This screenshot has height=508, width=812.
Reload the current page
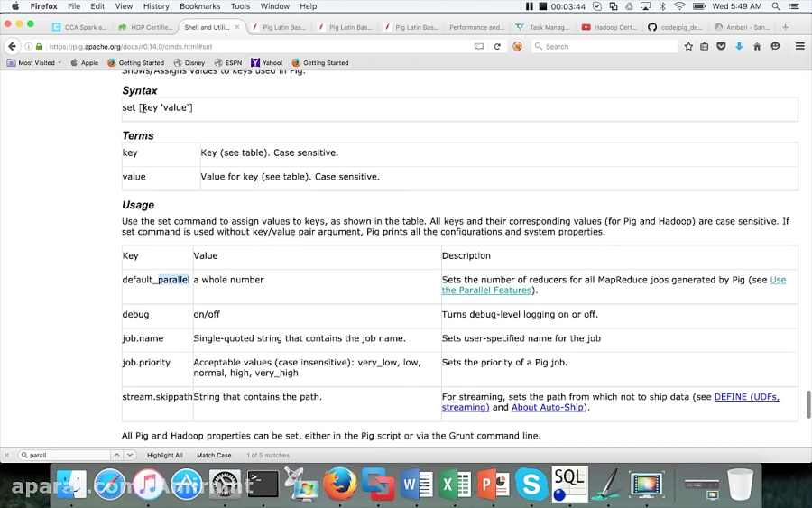coord(497,46)
